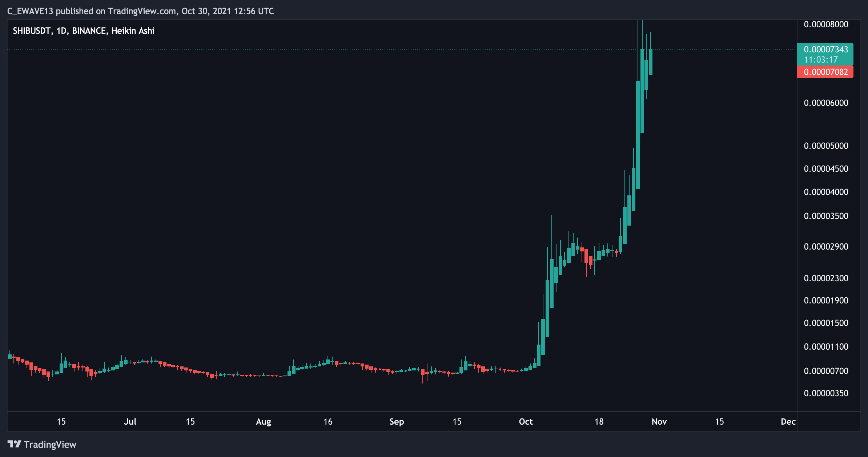Viewport: 868px width, 457px height.
Task: Click the published-by header text
Action: [140, 11]
